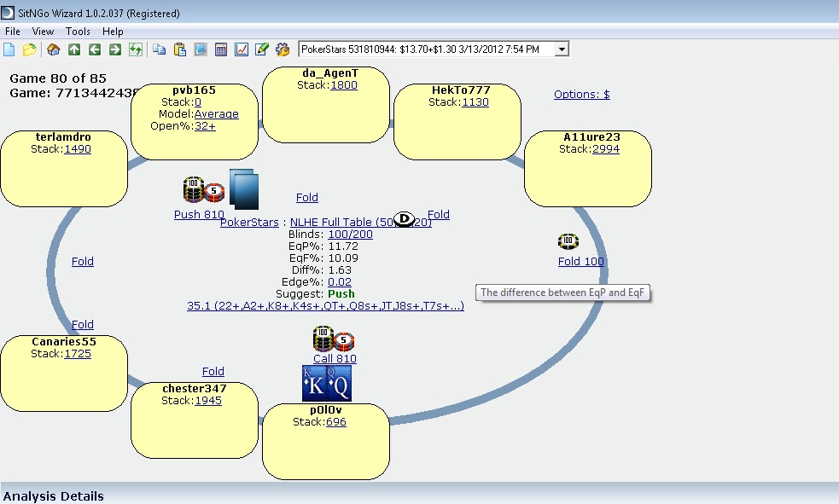839x504 pixels.
Task: Click the 'Suggest: Push' recommendation text
Action: [x=315, y=294]
